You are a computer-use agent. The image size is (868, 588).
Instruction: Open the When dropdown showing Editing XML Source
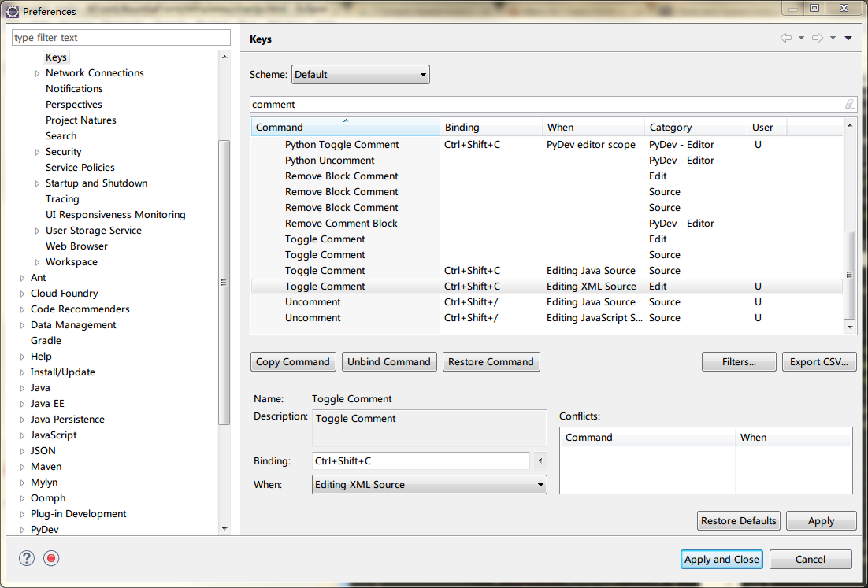[429, 485]
